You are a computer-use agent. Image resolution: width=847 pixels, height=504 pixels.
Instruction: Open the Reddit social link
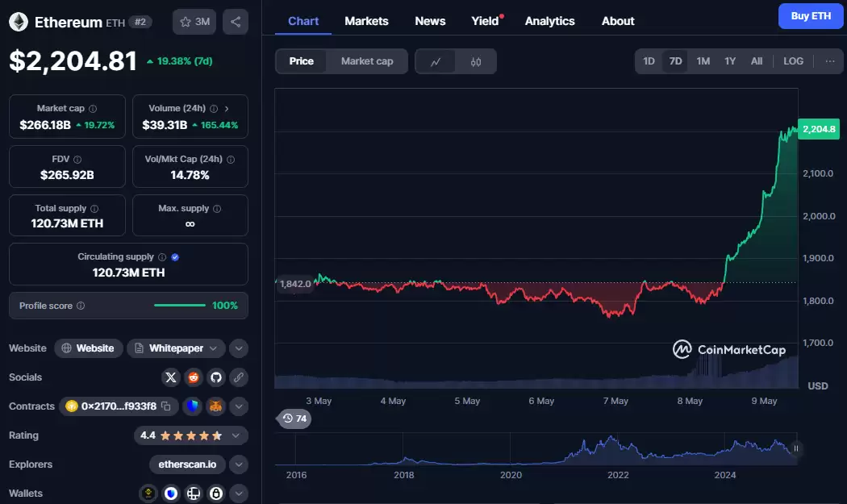[x=194, y=377]
